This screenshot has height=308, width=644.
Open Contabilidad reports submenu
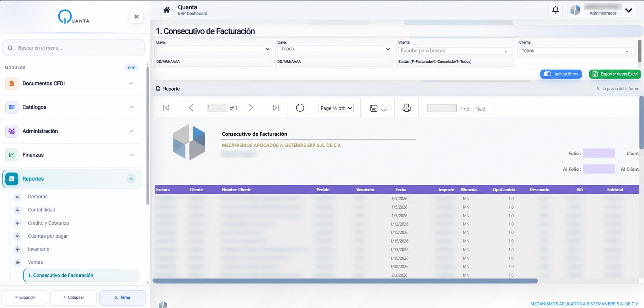[42, 210]
